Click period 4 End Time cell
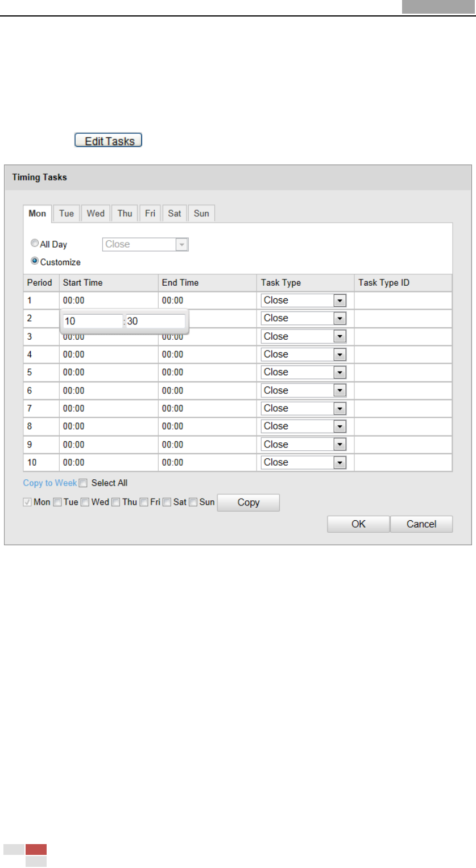The width and height of the screenshot is (476, 868). [207, 354]
